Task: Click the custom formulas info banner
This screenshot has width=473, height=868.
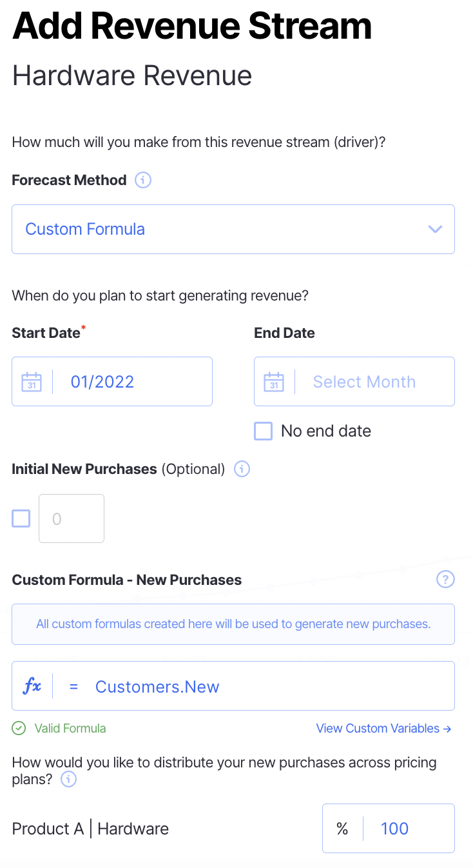Action: (x=233, y=624)
